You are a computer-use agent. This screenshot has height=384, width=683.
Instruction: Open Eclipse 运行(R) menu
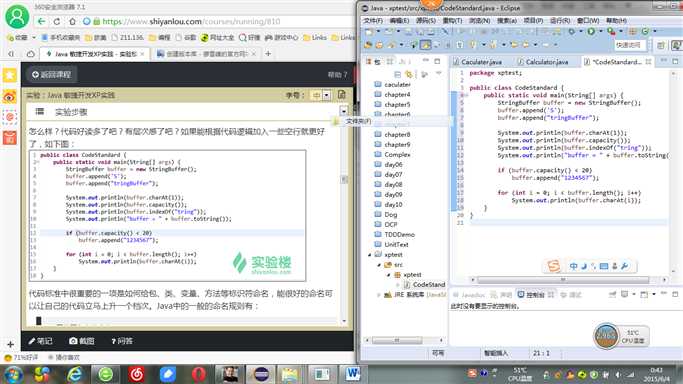[x=560, y=20]
